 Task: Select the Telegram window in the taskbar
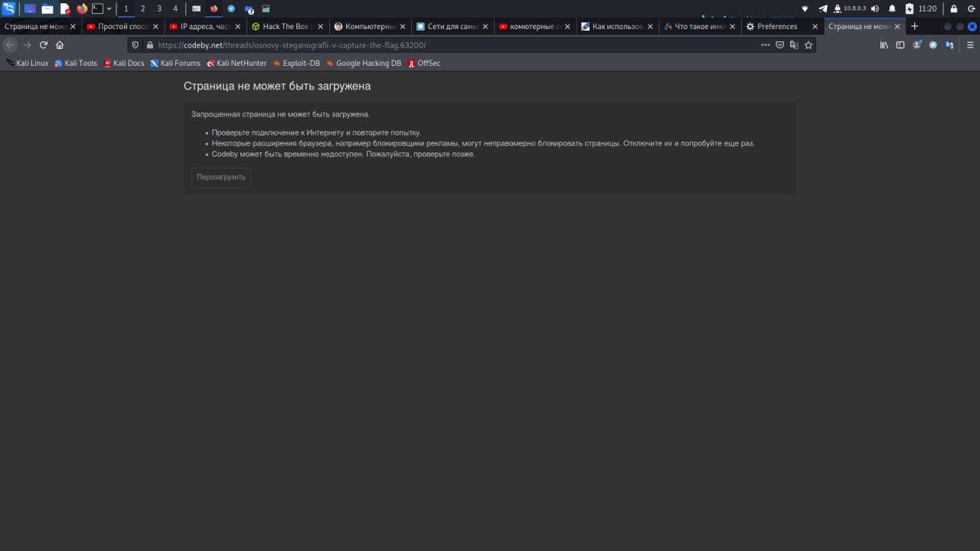coord(230,8)
